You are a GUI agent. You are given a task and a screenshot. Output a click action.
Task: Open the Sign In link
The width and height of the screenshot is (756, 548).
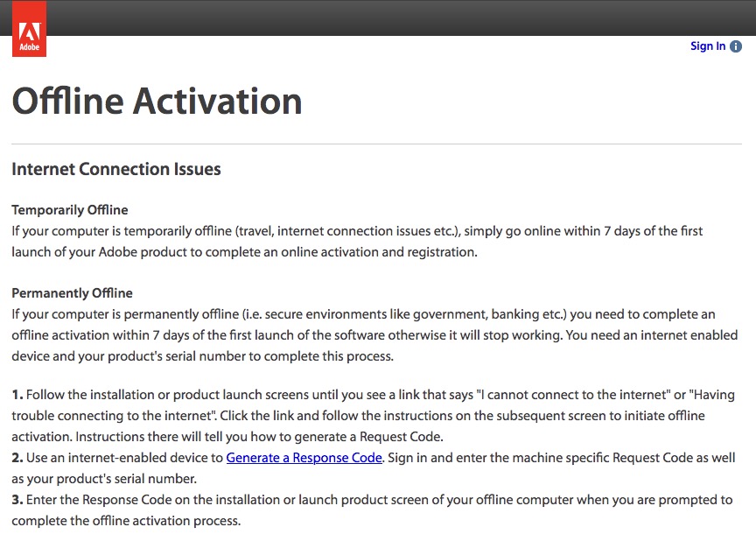[708, 46]
